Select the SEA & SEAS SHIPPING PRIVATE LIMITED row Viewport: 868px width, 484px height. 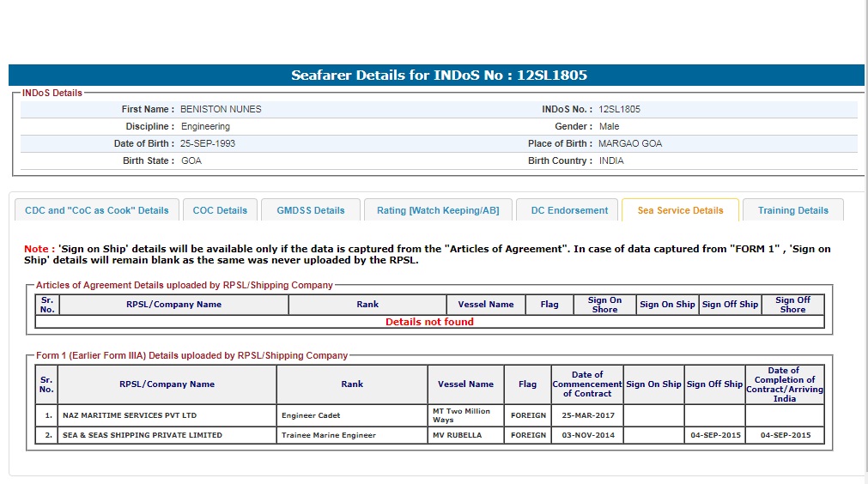coord(143,435)
